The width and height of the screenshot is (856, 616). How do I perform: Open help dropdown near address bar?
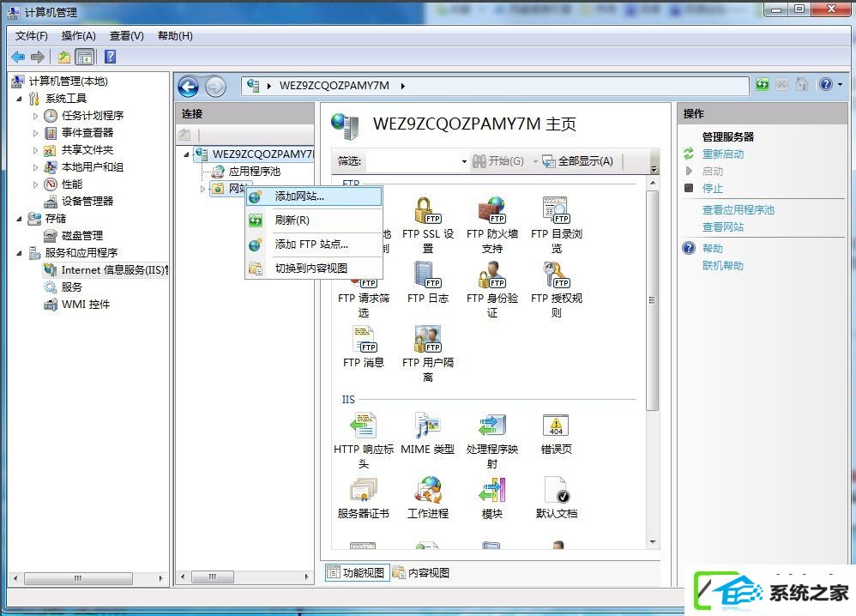(841, 85)
